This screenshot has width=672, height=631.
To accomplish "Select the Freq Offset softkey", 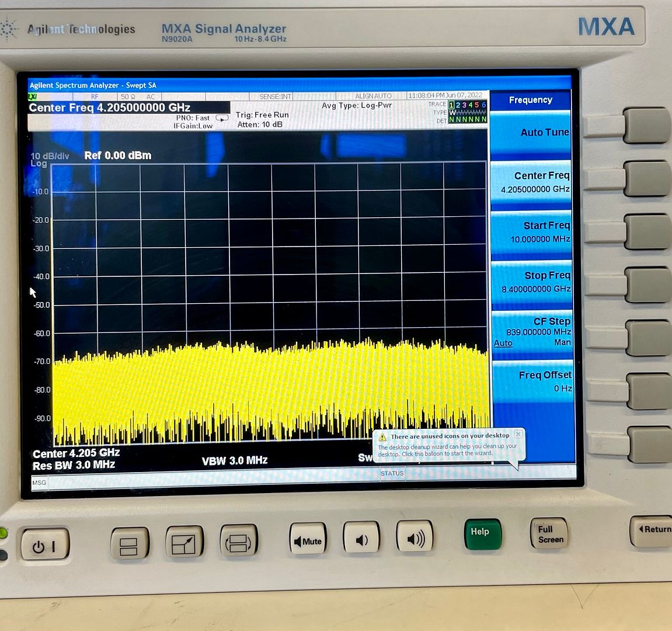I will tap(532, 382).
